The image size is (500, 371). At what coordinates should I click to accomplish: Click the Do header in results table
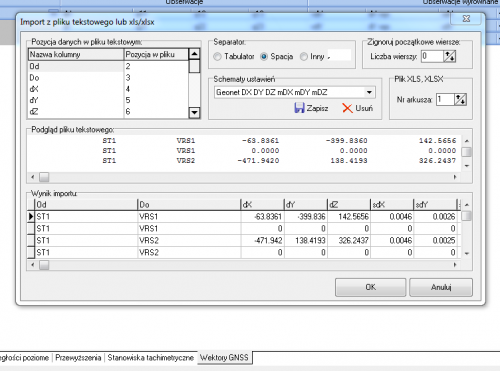pyautogui.click(x=189, y=205)
